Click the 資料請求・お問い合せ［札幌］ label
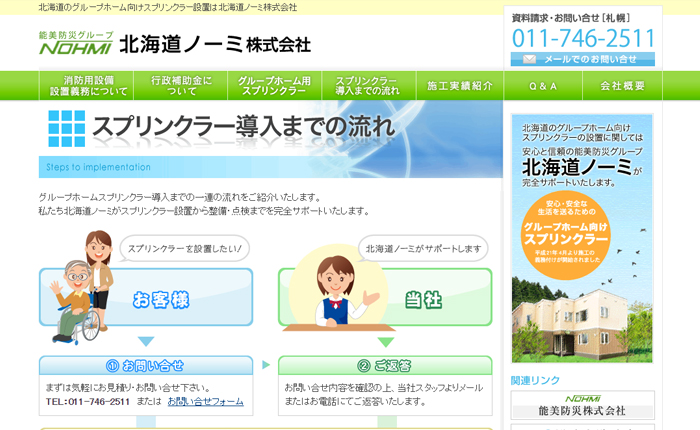Image resolution: width=700 pixels, height=430 pixels. click(x=571, y=18)
